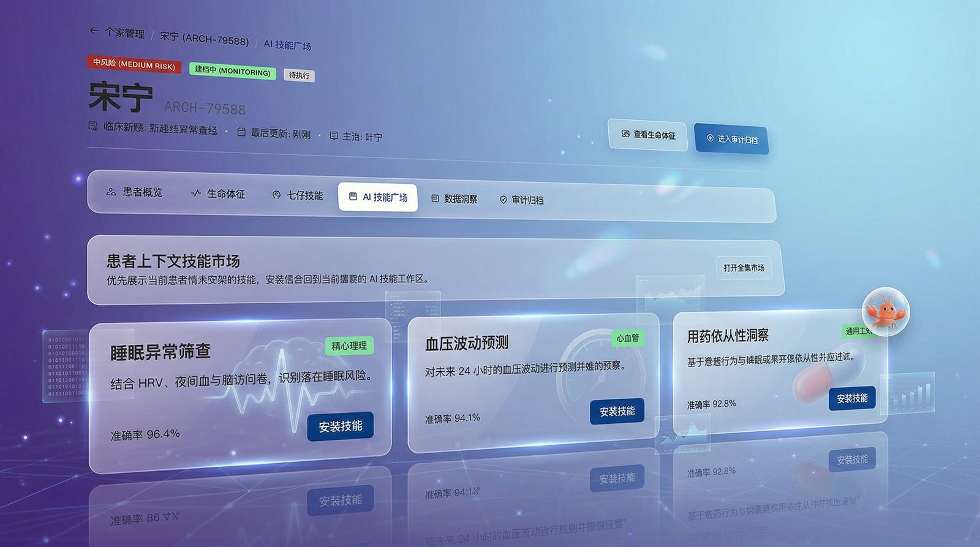Click the ARCH-79588 ID beside the name
This screenshot has width=980, height=547.
point(205,108)
